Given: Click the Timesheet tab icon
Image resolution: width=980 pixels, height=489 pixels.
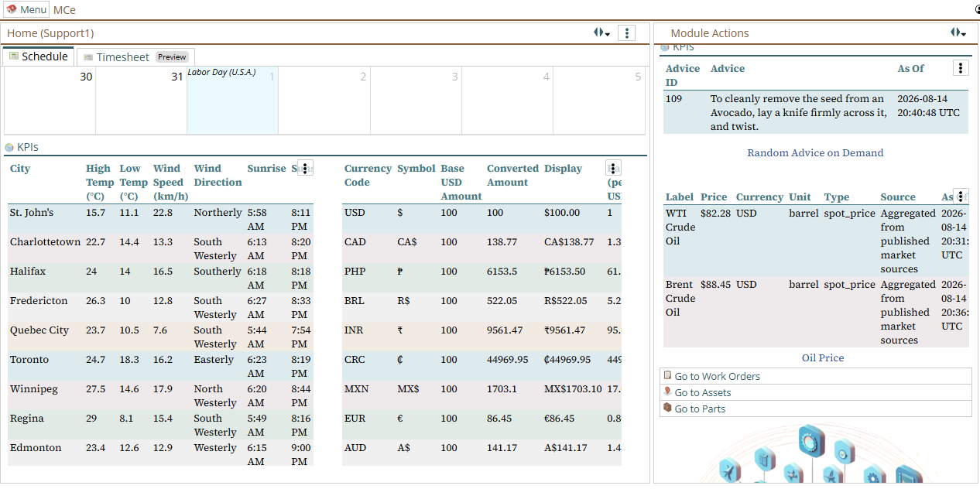Looking at the screenshot, I should [x=88, y=57].
